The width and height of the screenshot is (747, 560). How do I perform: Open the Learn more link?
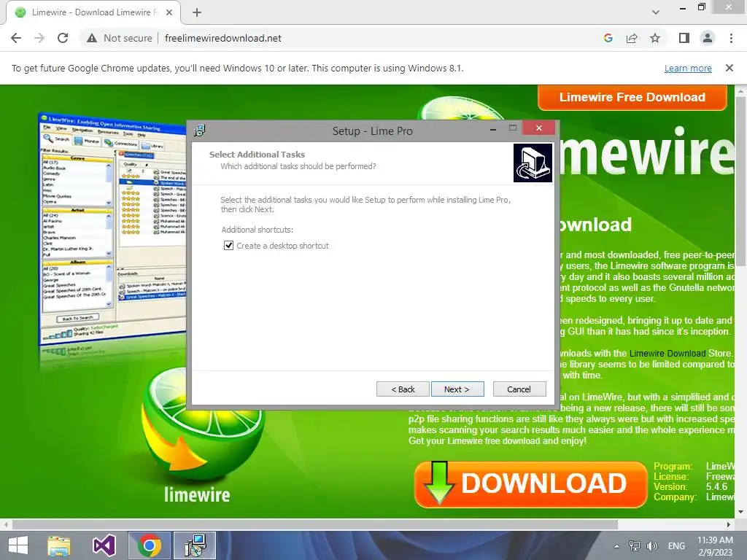tap(688, 68)
